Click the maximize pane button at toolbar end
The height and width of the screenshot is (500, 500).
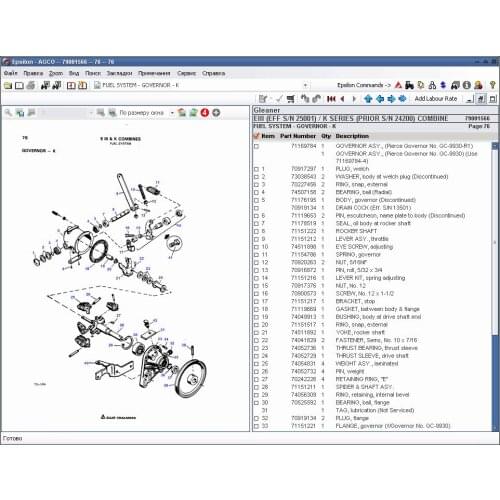point(493,99)
